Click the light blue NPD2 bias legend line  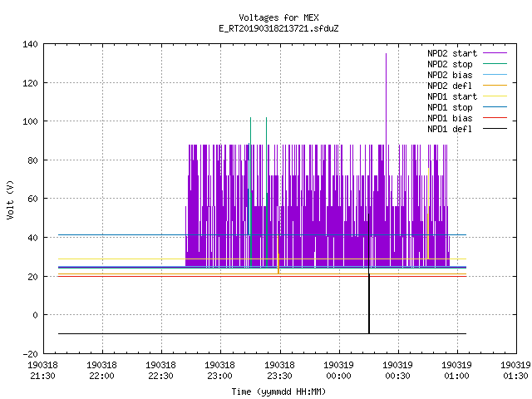tap(495, 74)
